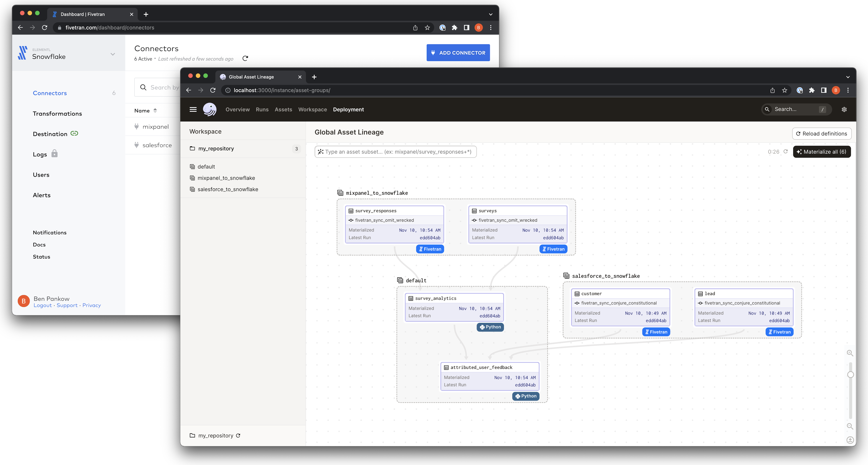Viewport: 868px width, 465px height.
Task: Export graph using download icon
Action: 850,440
